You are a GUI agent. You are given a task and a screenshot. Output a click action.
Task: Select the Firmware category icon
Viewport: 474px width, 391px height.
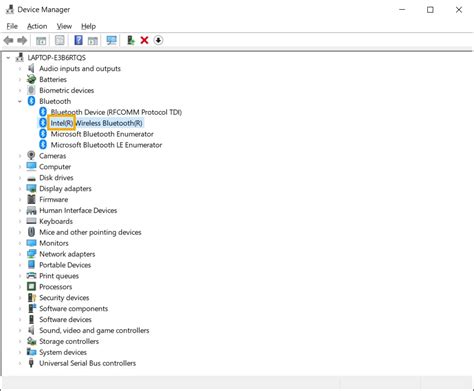tap(31, 199)
